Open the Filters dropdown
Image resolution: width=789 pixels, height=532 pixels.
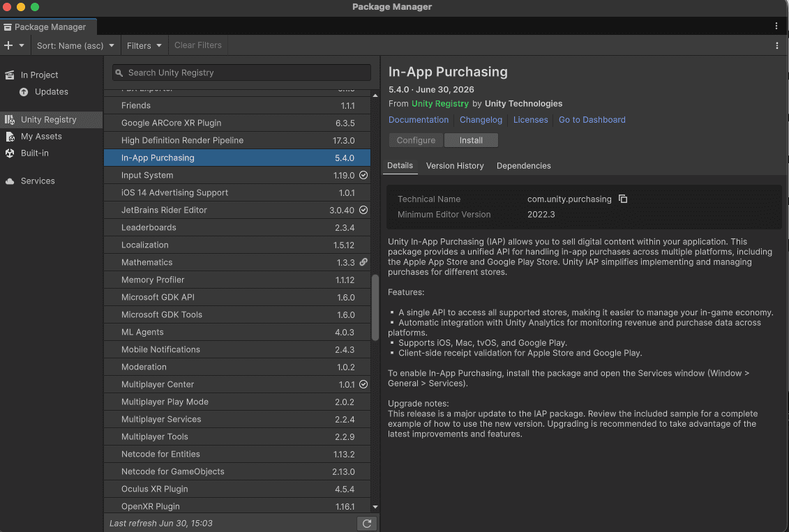click(x=144, y=45)
